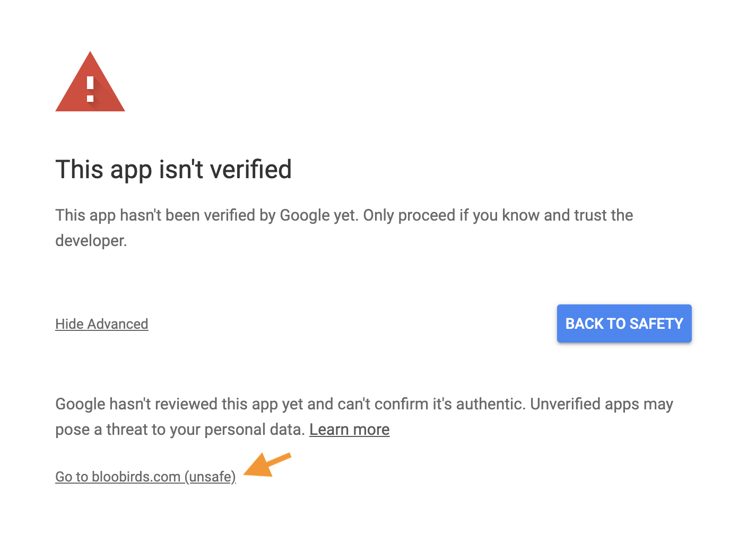Proceed via Go to bloobirds.com (unsafe) link
The width and height of the screenshot is (747, 560).
point(145,477)
